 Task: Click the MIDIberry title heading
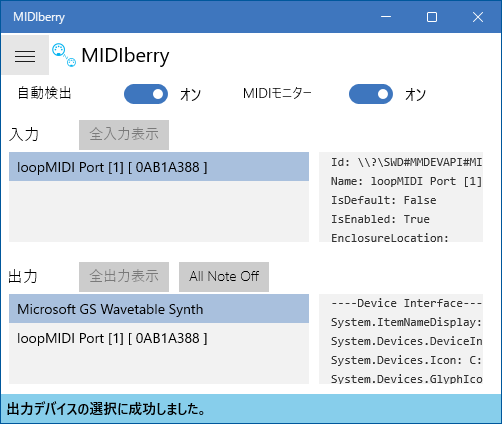tap(125, 55)
